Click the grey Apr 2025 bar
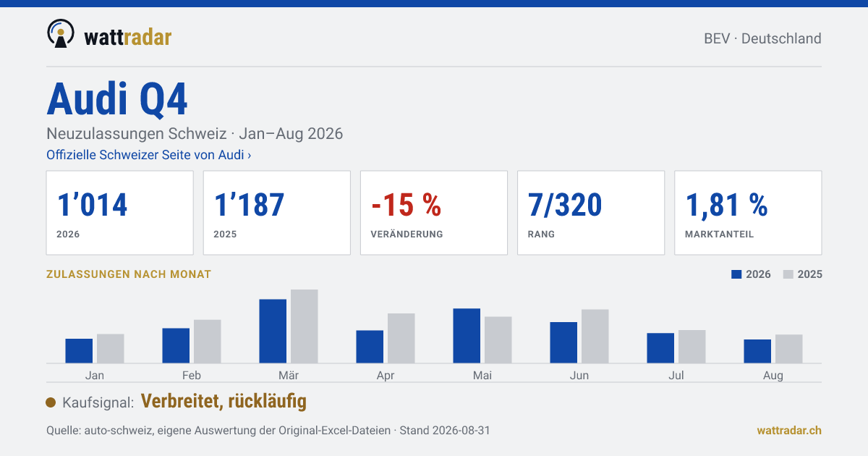 tap(401, 338)
